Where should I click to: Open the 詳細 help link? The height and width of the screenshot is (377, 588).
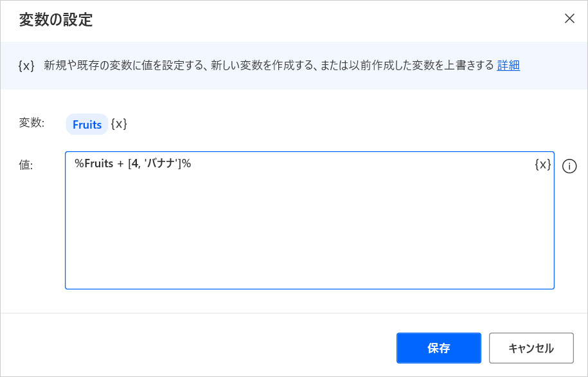click(508, 66)
